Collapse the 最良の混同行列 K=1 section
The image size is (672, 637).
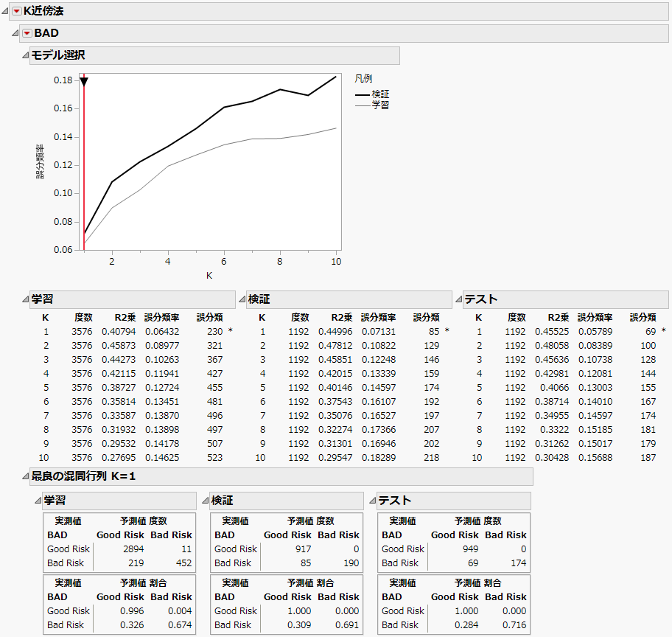click(24, 476)
